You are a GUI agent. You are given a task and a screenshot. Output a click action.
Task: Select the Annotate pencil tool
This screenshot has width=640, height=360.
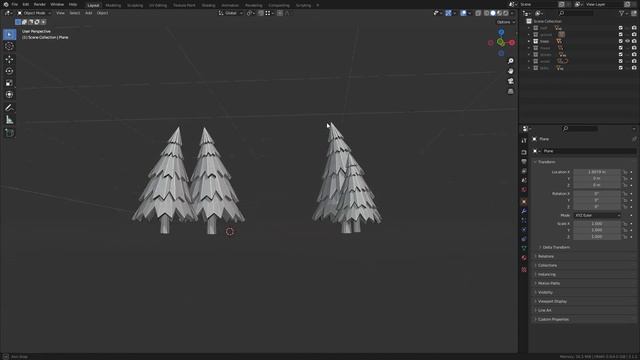pos(9,108)
